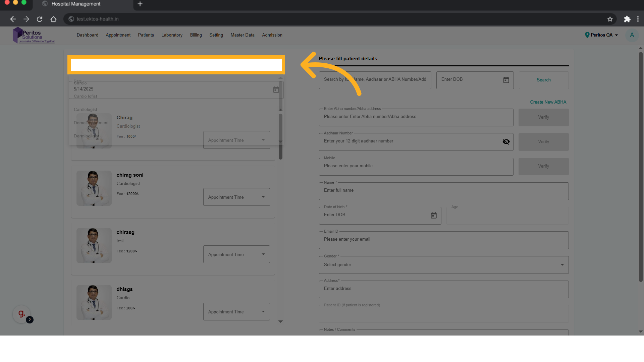Image resolution: width=644 pixels, height=362 pixels.
Task: Open user avatar A profile icon
Action: pos(632,35)
